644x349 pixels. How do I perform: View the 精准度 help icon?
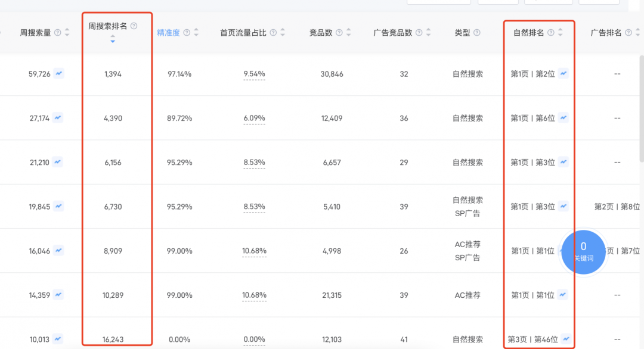click(185, 34)
